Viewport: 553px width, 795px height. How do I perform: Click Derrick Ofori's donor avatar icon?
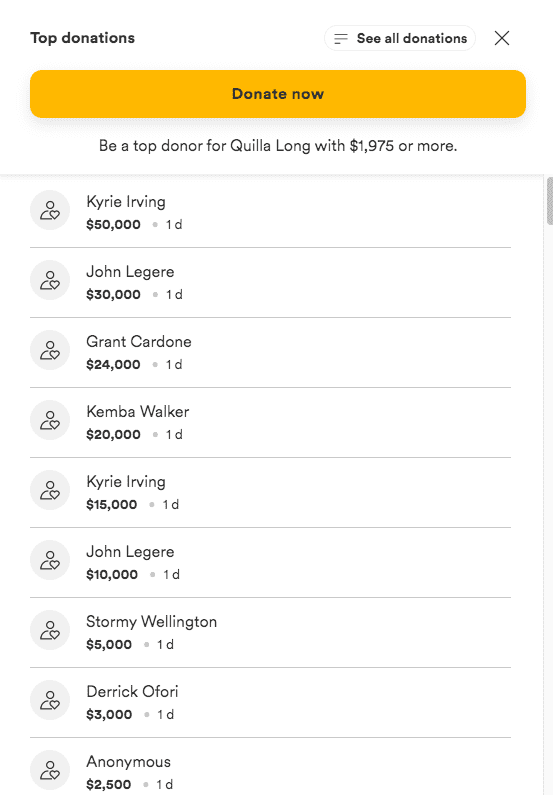pyautogui.click(x=50, y=700)
